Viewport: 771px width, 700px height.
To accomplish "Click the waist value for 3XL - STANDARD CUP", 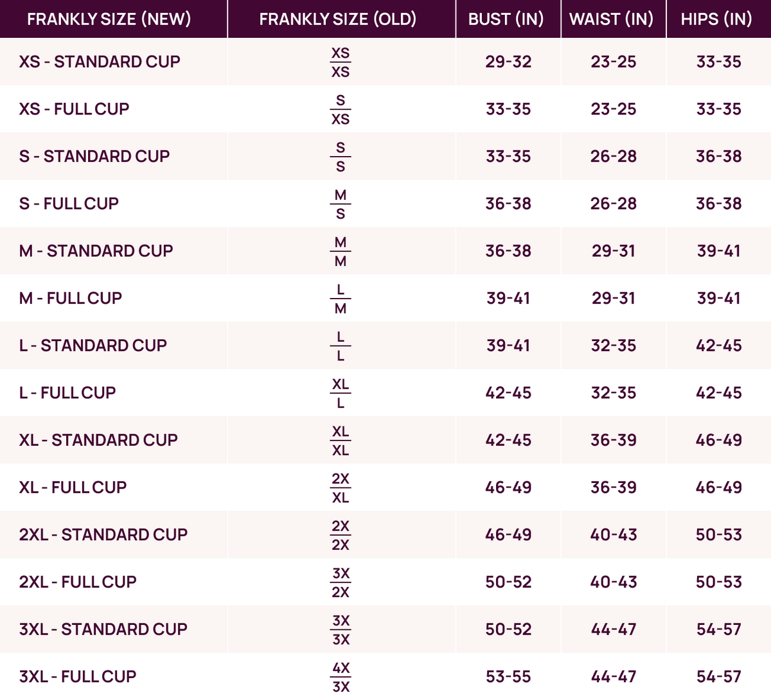I will (x=614, y=629).
